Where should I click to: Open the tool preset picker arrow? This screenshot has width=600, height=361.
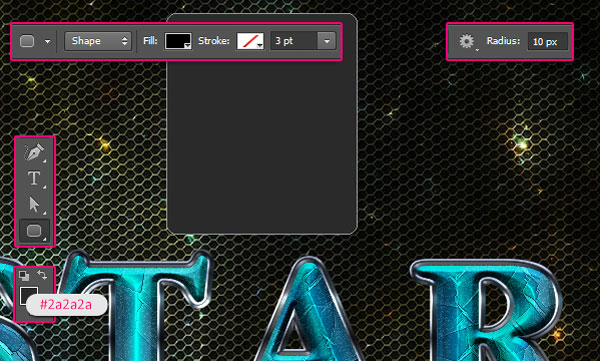pyautogui.click(x=47, y=41)
